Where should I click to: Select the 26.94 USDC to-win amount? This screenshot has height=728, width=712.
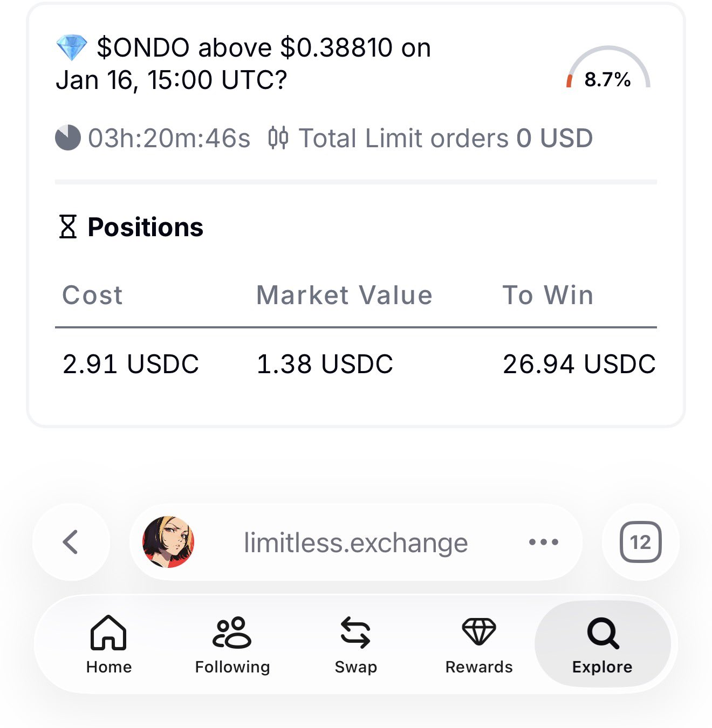[579, 364]
